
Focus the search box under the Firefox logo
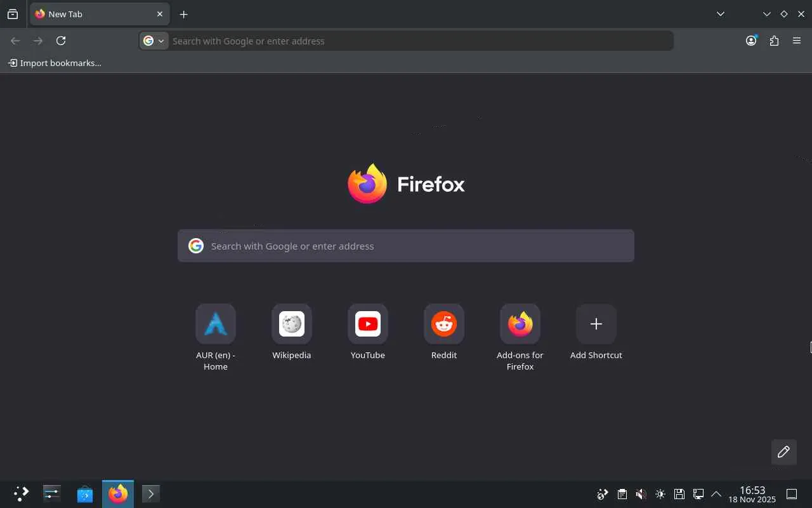(406, 246)
